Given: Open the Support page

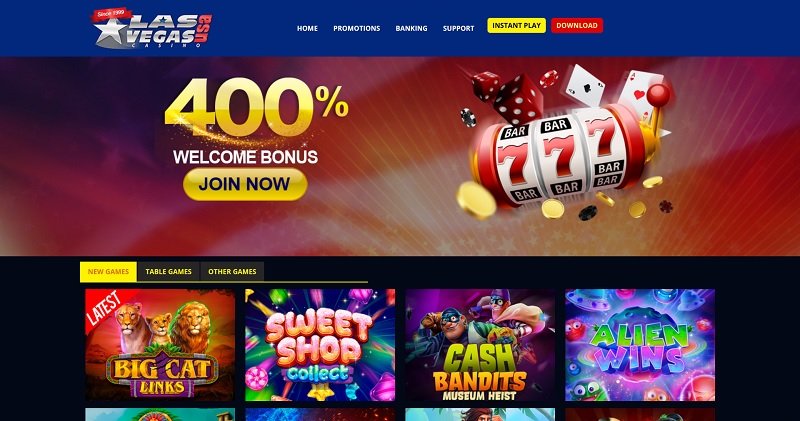Looking at the screenshot, I should pos(458,29).
